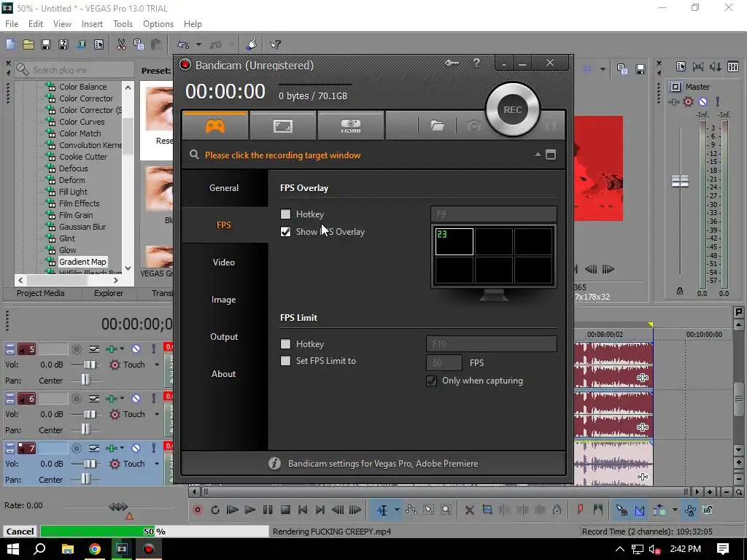The width and height of the screenshot is (747, 560).
Task: Select Gaussian Blur plug-in
Action: click(82, 227)
